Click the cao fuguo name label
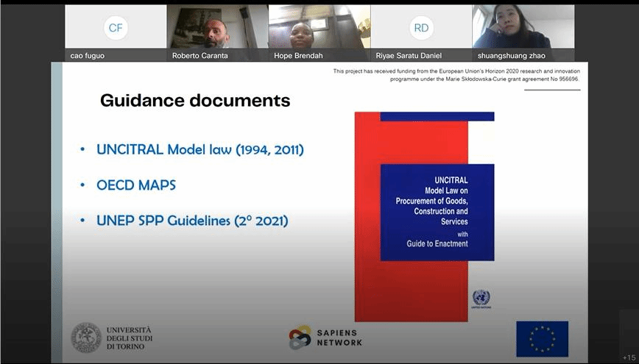 [89, 55]
